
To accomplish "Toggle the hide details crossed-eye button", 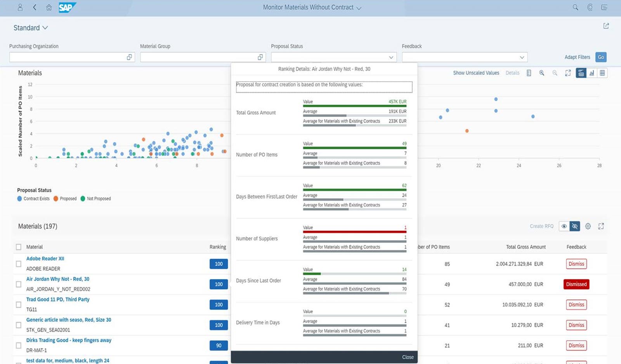I will pyautogui.click(x=575, y=226).
